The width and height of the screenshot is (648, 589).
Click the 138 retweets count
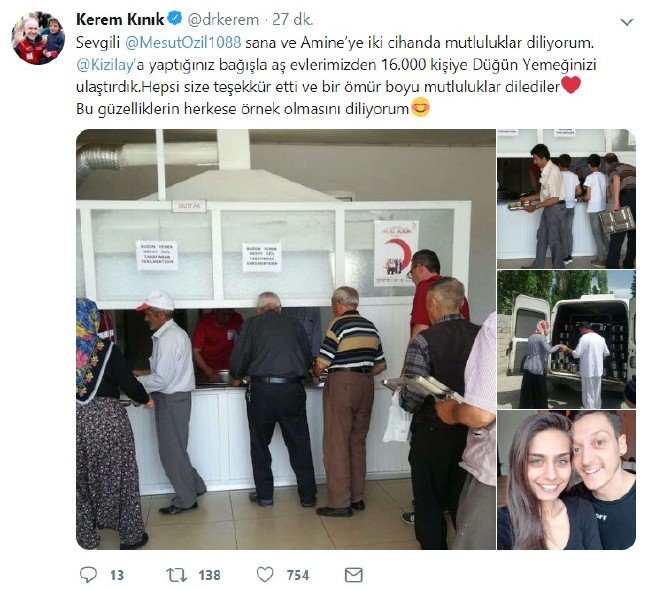pyautogui.click(x=209, y=575)
